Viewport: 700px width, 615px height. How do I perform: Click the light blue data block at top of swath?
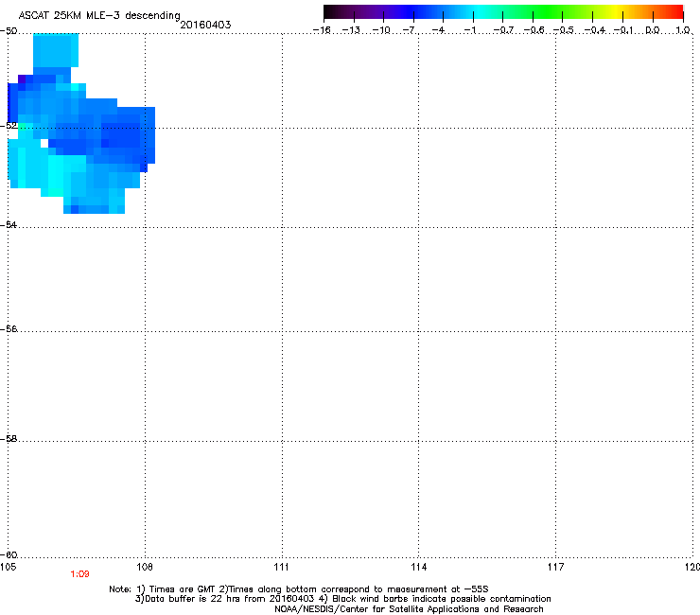56,50
